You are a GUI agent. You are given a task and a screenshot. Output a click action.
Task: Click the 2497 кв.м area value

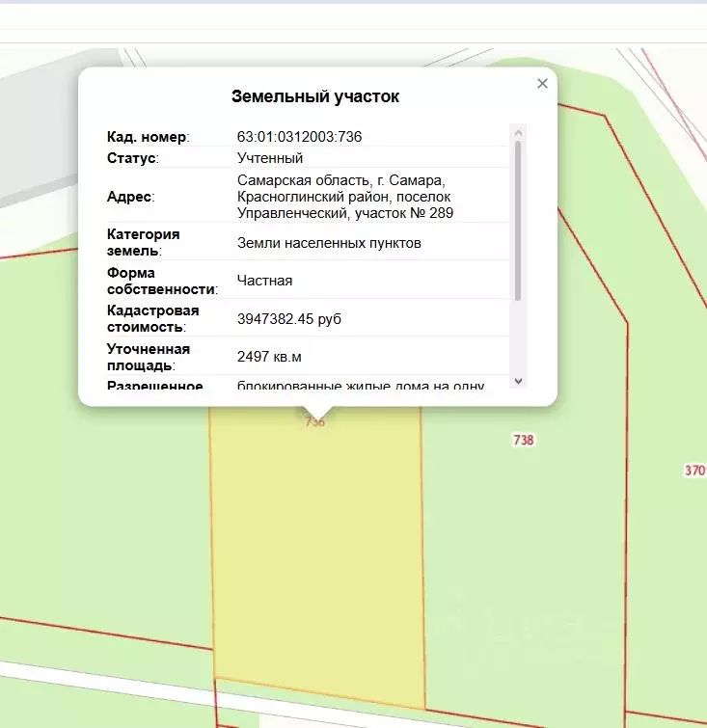pos(269,357)
